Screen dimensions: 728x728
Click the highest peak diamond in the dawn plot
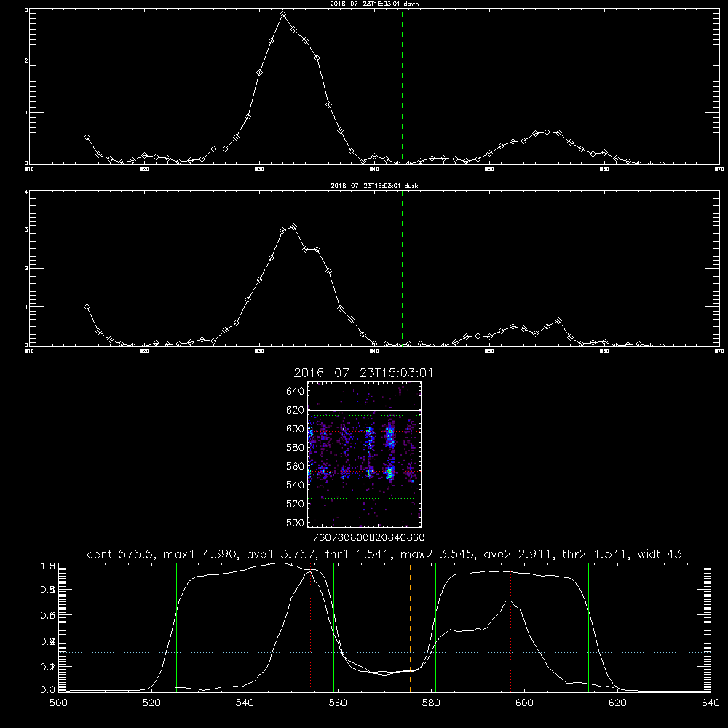click(282, 15)
